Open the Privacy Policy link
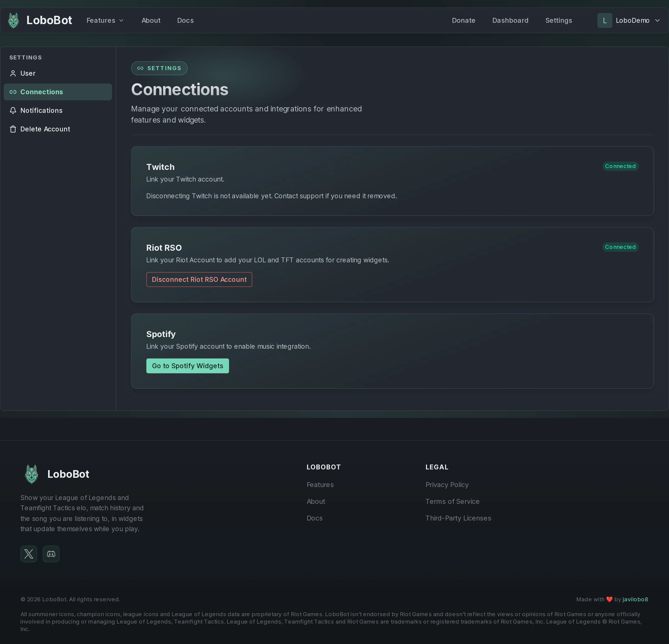The width and height of the screenshot is (669, 644). [x=447, y=485]
